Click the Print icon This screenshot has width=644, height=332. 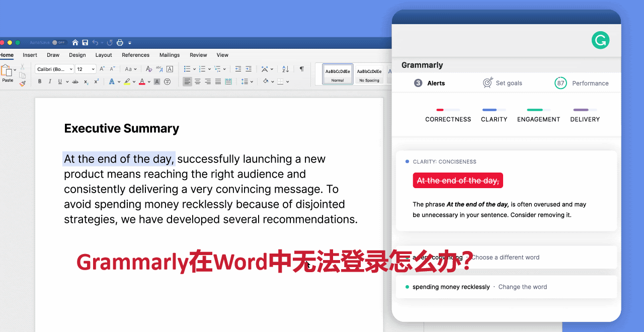pos(120,42)
